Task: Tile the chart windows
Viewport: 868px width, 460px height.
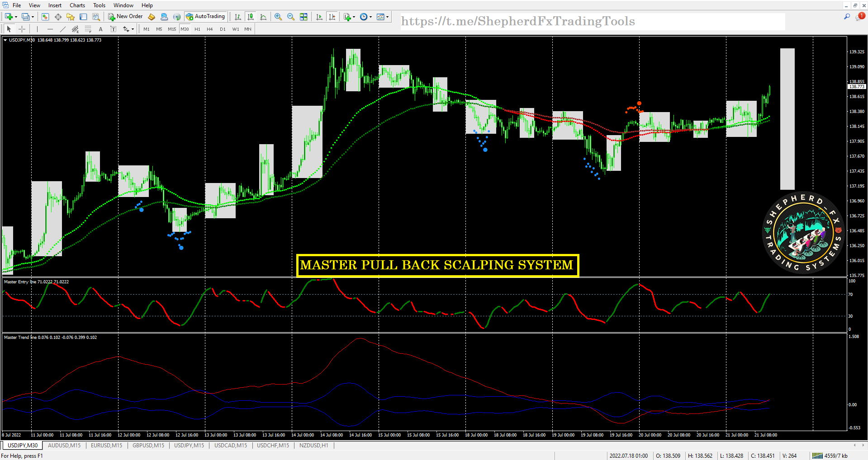Action: (304, 17)
